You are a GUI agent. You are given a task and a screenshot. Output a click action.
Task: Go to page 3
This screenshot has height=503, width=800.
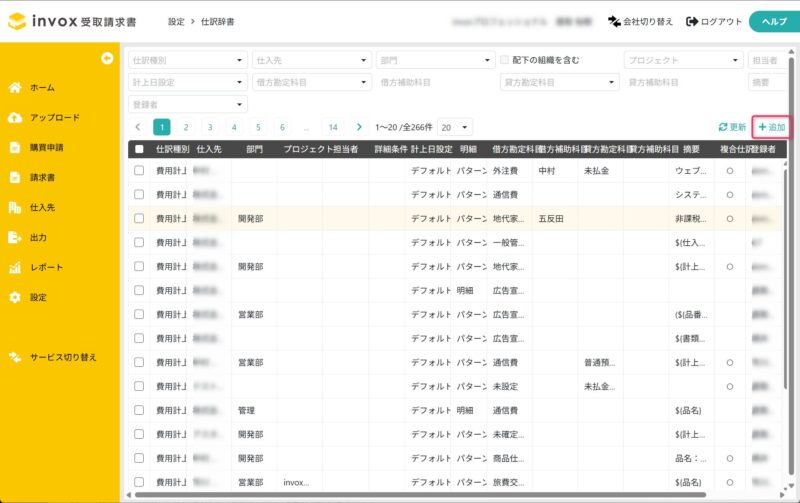pos(210,127)
